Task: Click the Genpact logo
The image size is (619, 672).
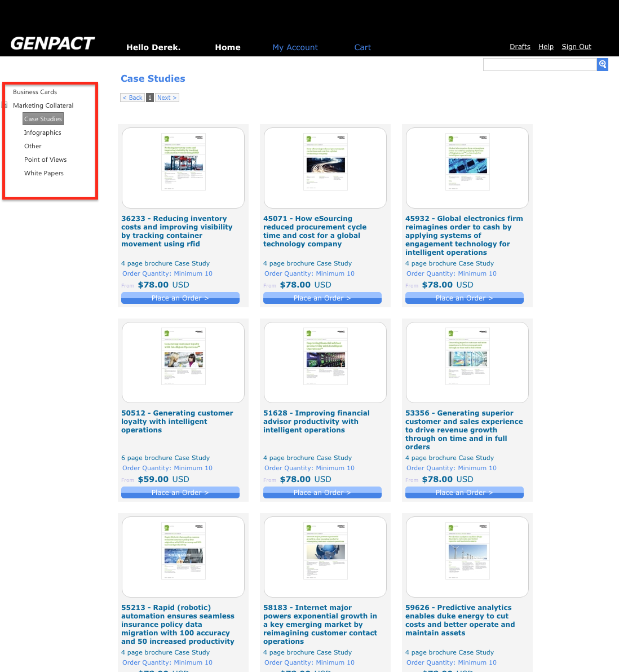Action: 52,44
